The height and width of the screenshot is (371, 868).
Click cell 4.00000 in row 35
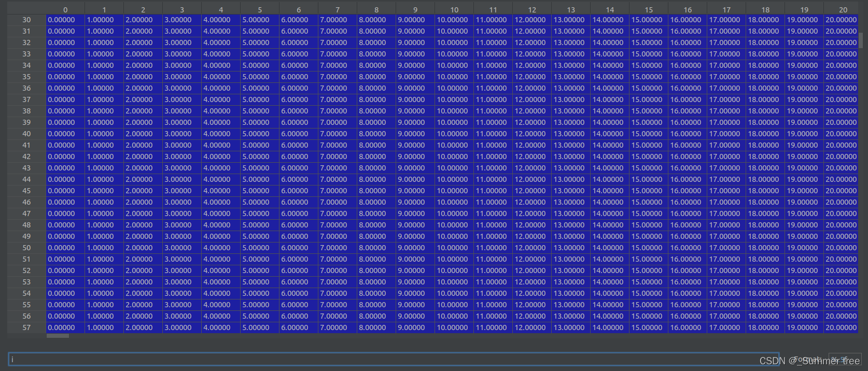point(221,77)
